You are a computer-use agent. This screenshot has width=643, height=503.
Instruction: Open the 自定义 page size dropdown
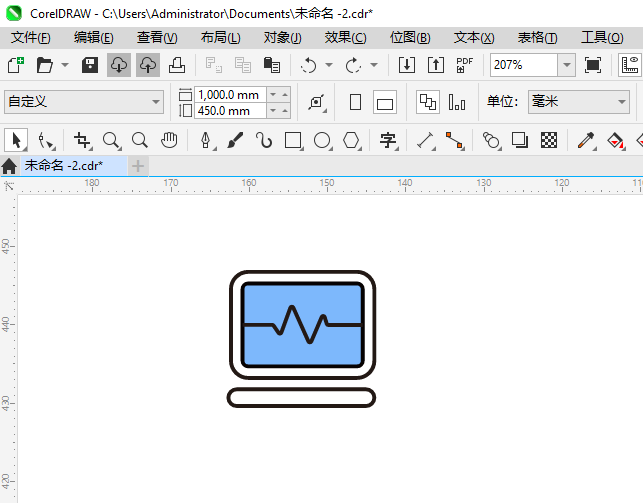pyautogui.click(x=84, y=102)
